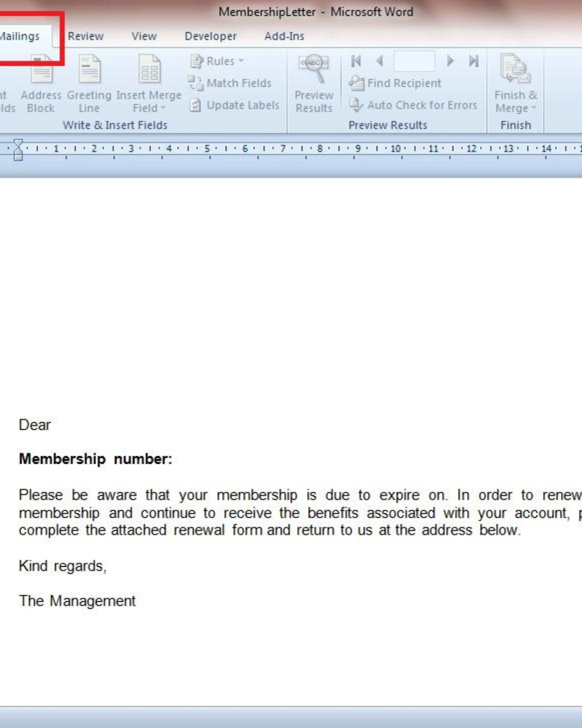Viewport: 582px width, 728px height.
Task: Click the 'Preview Results' group label
Action: click(x=387, y=125)
